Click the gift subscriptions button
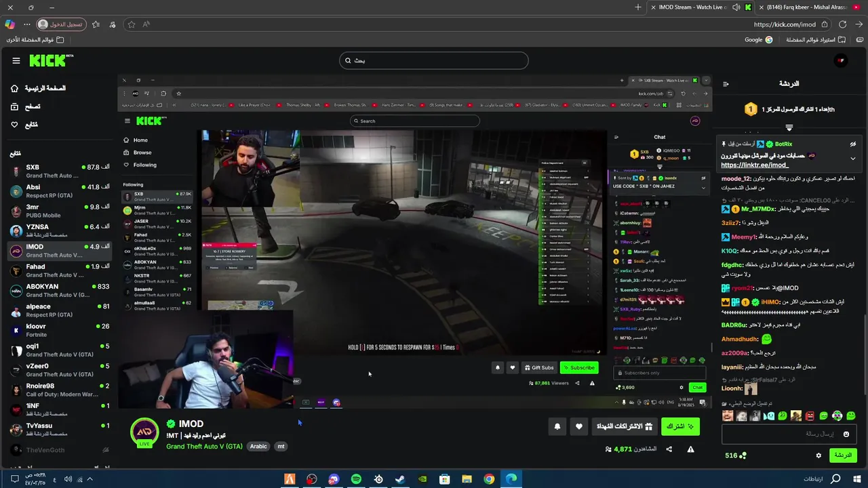 click(x=624, y=426)
